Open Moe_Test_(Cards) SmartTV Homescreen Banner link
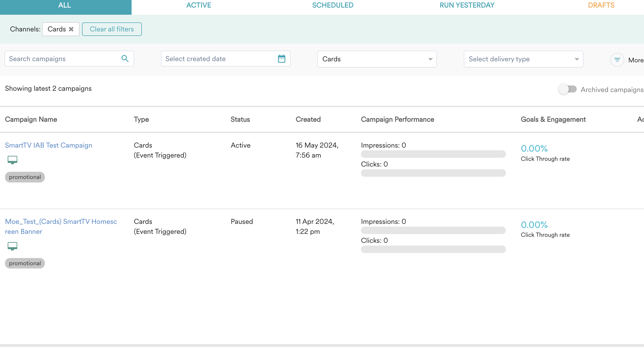 (61, 222)
